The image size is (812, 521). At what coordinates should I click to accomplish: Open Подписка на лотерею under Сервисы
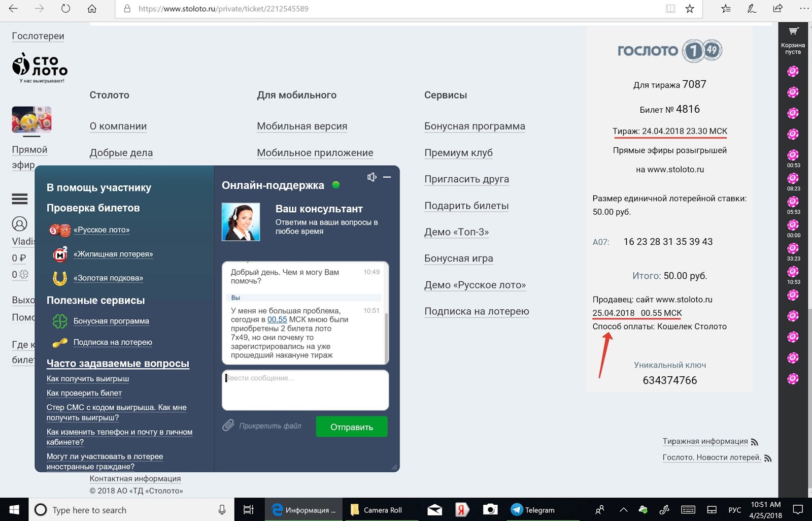(x=477, y=311)
